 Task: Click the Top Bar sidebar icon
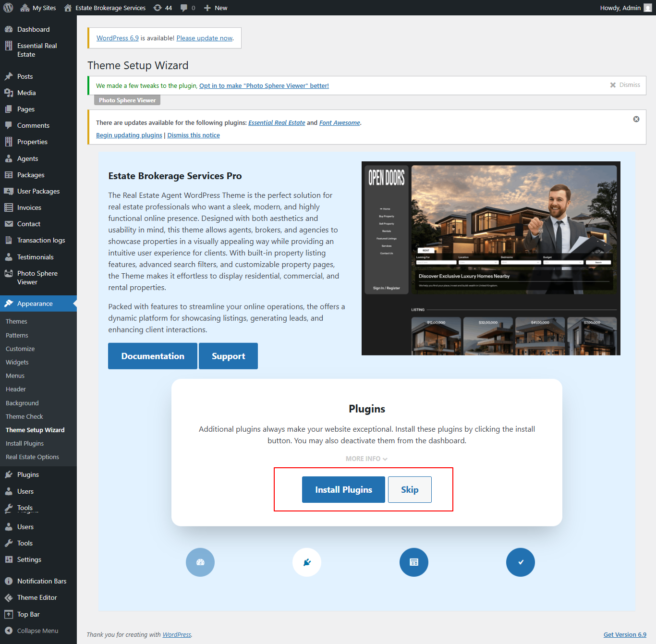tap(10, 614)
